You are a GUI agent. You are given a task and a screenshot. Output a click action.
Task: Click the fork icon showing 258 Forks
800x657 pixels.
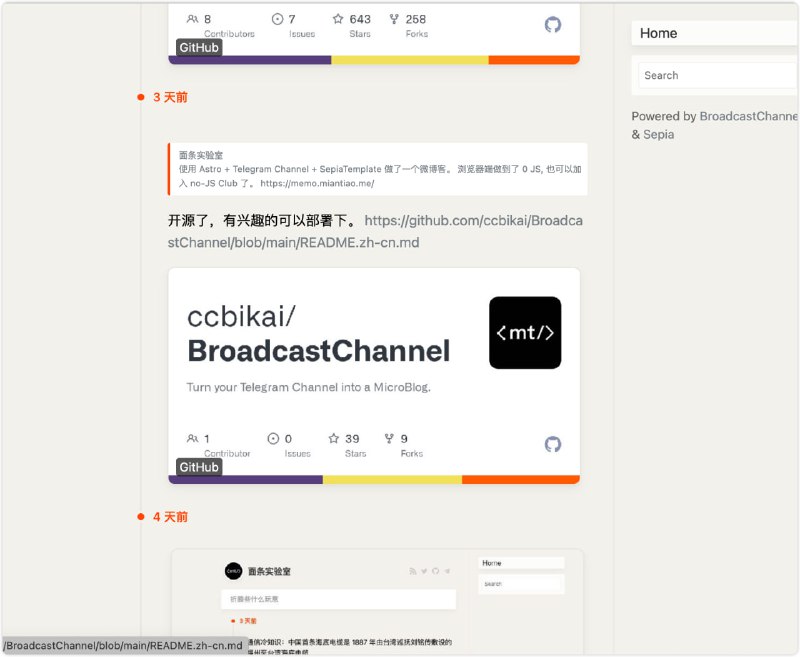pyautogui.click(x=393, y=18)
